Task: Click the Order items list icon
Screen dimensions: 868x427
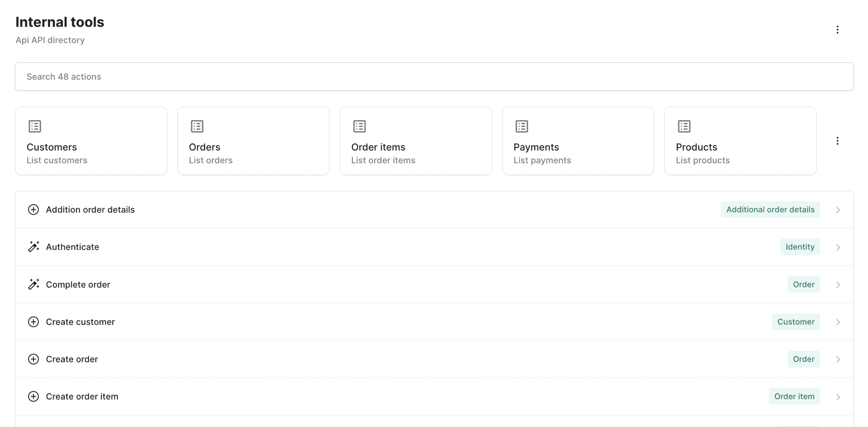Action: tap(359, 126)
